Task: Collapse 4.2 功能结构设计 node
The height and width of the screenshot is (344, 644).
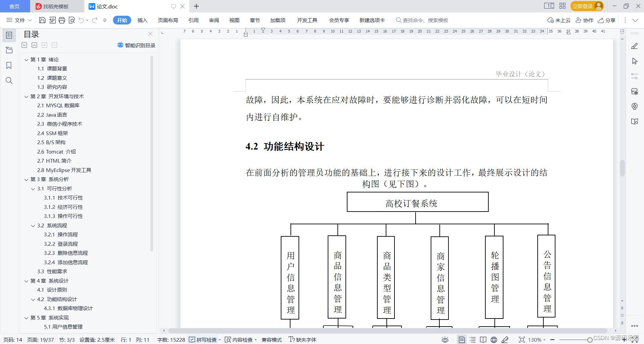Action: (x=33, y=299)
